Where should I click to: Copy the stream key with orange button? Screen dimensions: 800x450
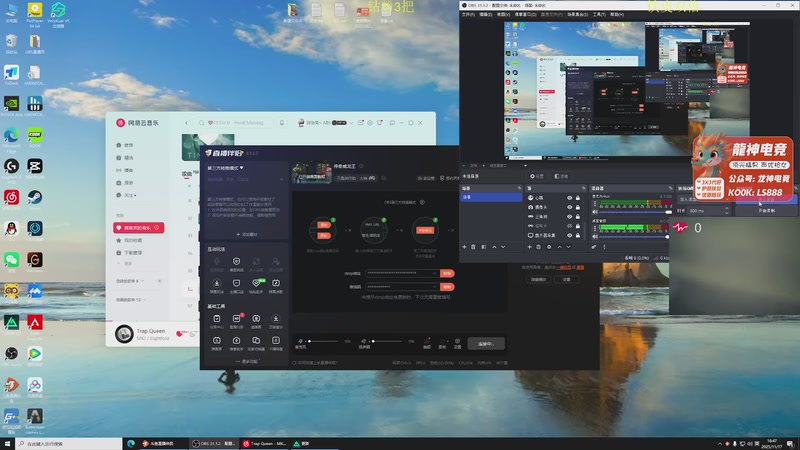coord(447,287)
